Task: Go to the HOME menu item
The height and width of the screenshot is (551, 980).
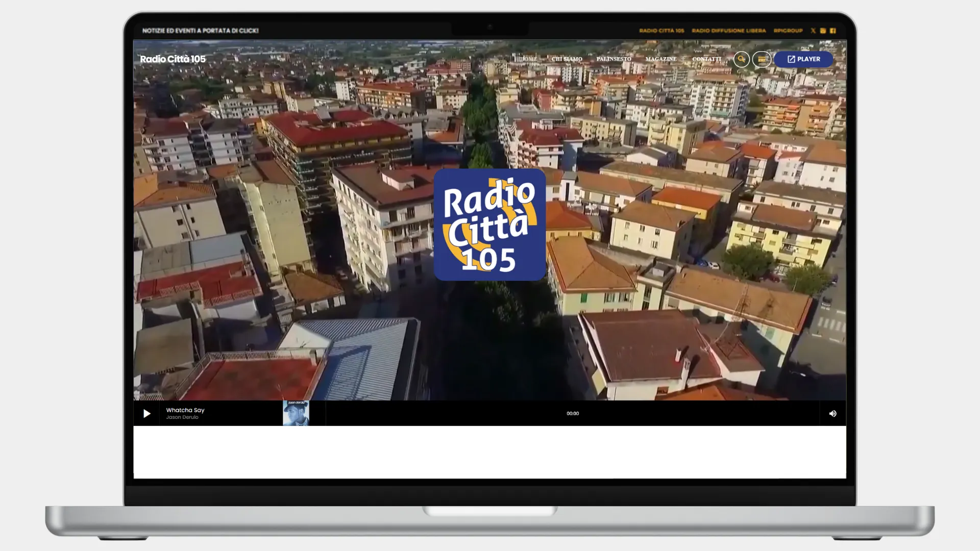Action: (x=528, y=59)
